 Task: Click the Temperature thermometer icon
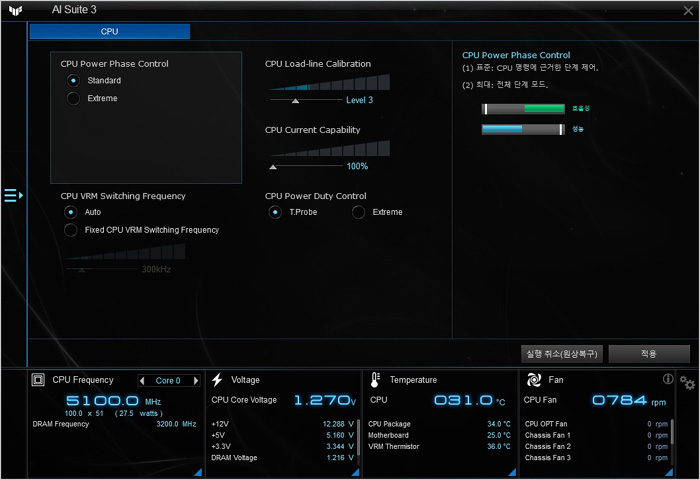point(375,380)
